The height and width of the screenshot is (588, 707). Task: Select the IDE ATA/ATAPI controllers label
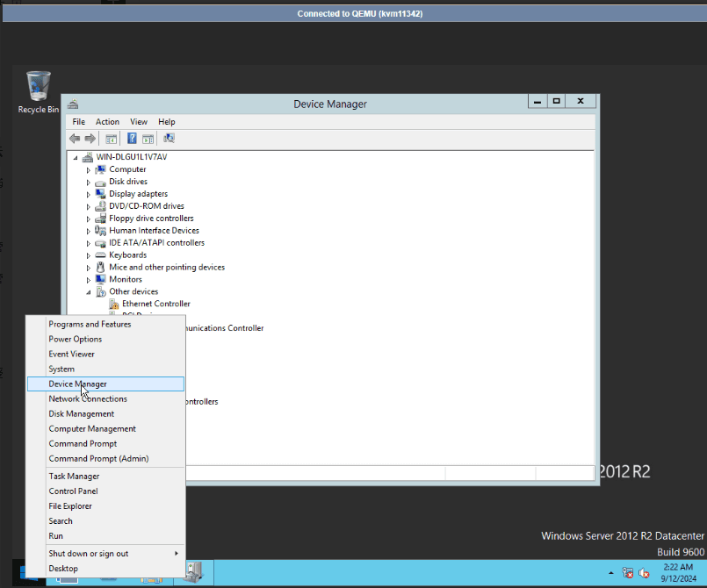click(156, 242)
